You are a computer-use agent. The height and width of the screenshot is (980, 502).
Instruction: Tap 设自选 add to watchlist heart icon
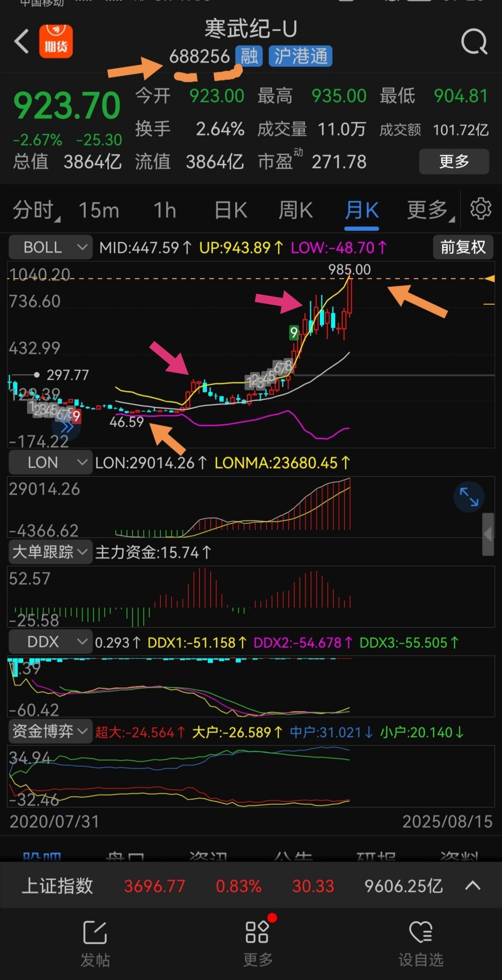click(x=421, y=943)
